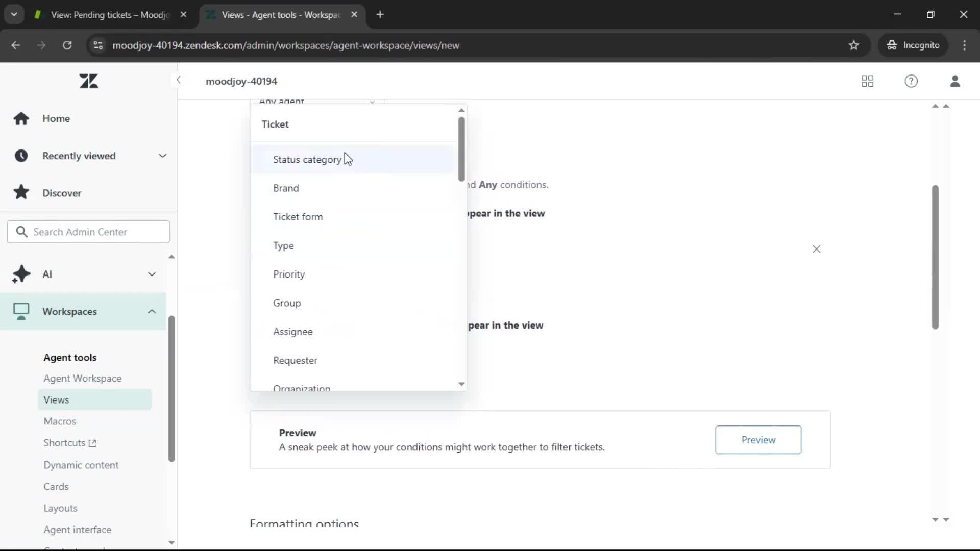Click the Incognito indicator
Viewport: 980px width, 551px height.
[913, 45]
